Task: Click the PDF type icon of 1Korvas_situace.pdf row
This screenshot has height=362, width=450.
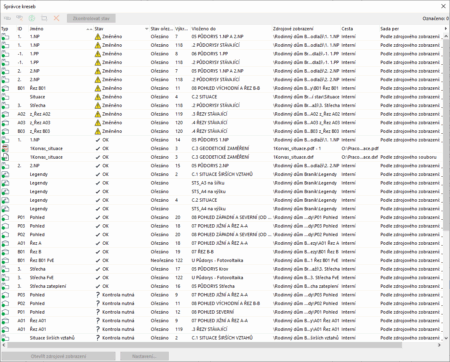Action: click(5, 149)
